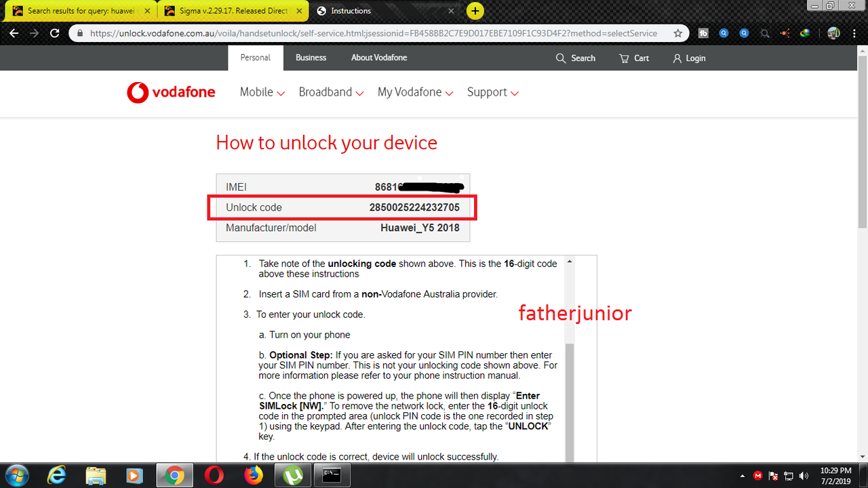868x488 pixels.
Task: Click the network connection tray icon
Action: (789, 476)
